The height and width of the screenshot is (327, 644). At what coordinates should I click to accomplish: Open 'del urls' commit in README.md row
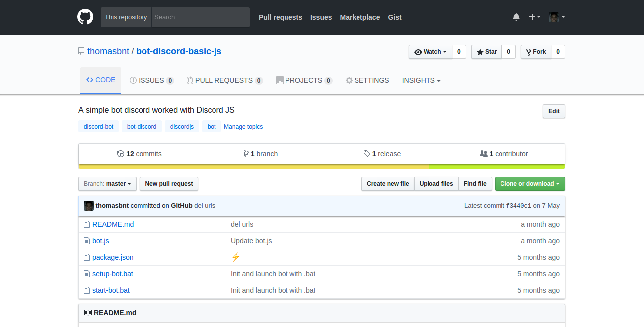[x=242, y=224]
